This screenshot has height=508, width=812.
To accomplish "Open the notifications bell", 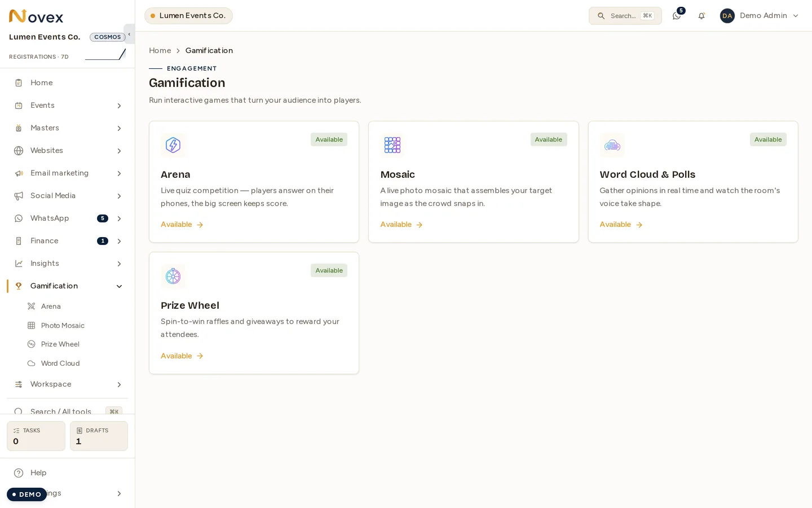I will pyautogui.click(x=701, y=16).
